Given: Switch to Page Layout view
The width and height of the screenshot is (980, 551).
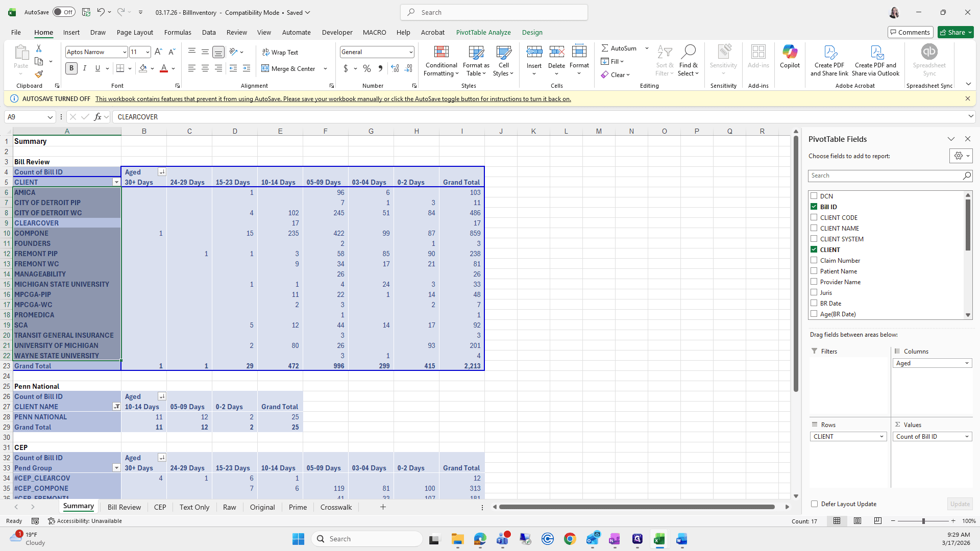Looking at the screenshot, I should pos(857,521).
